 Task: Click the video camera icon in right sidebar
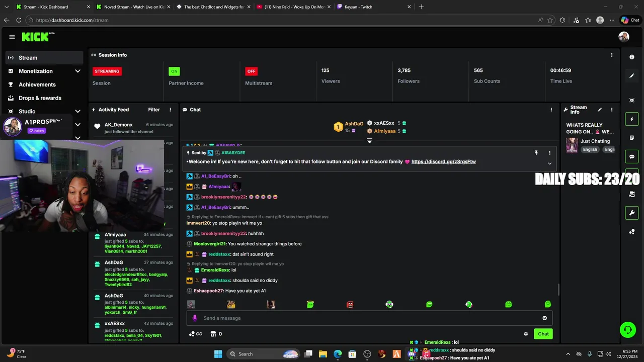pos(632,194)
